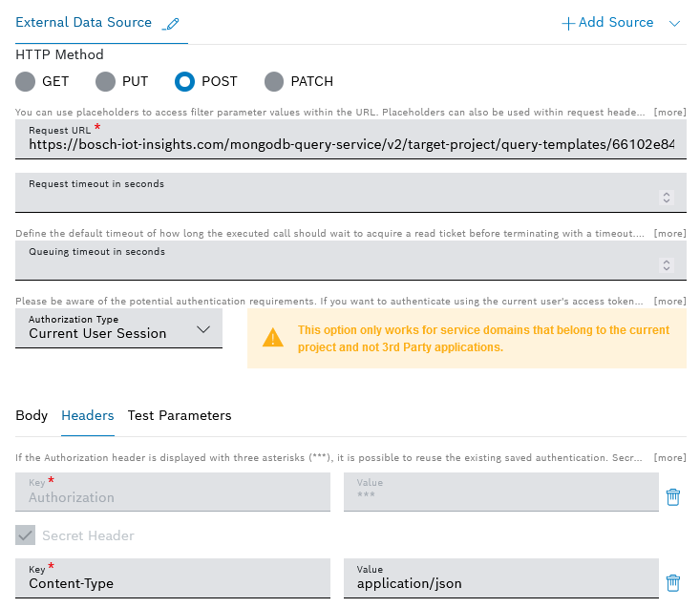The width and height of the screenshot is (700, 608).
Task: Choose the POST HTTP method
Action: click(185, 82)
